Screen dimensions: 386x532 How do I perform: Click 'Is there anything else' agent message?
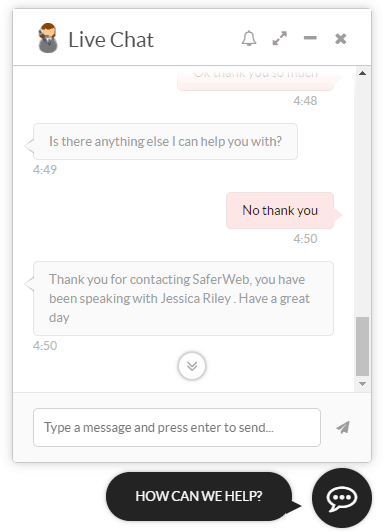tap(165, 141)
